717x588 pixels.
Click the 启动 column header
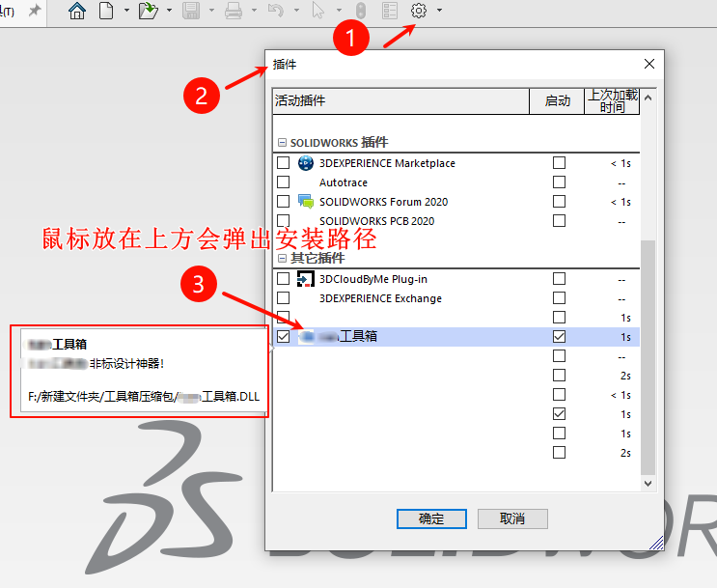[557, 100]
